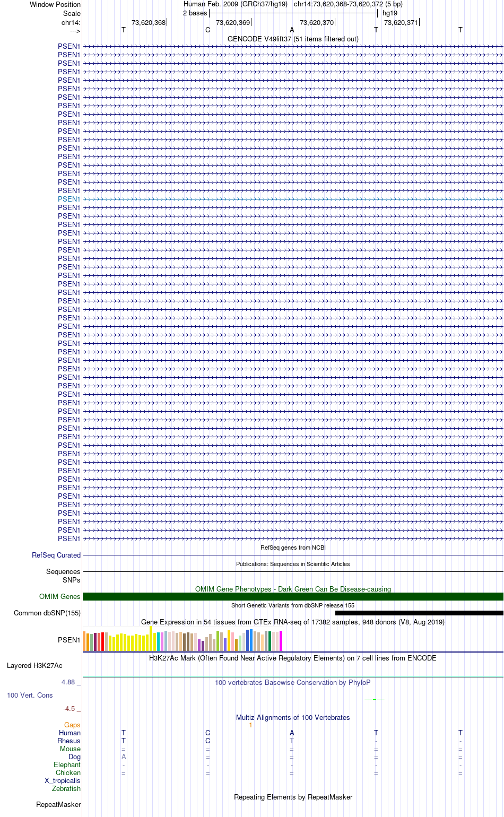Click the -4.5 conservation scale value

[x=69, y=708]
